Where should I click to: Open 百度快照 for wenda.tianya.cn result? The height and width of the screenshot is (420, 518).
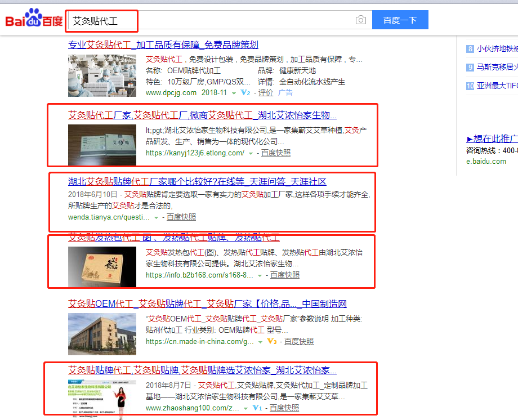point(181,217)
